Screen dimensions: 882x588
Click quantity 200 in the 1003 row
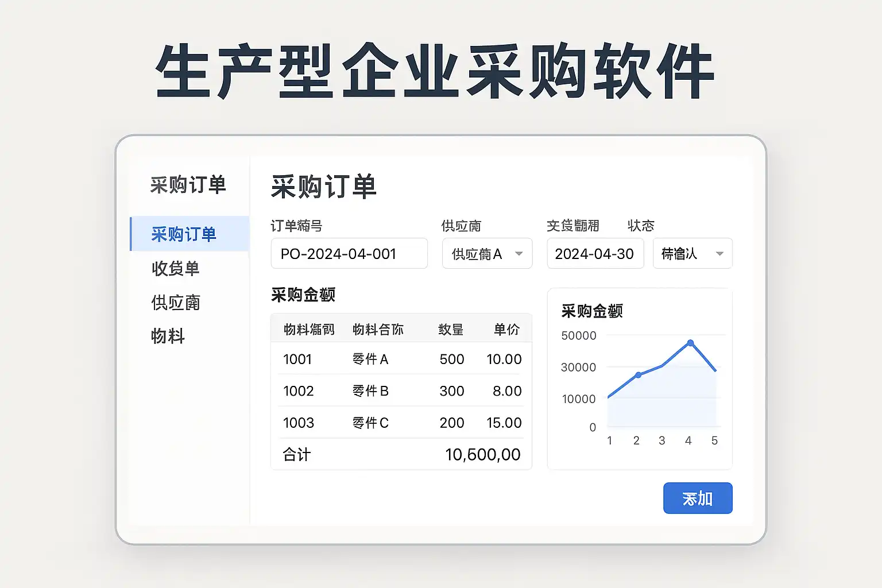(x=452, y=423)
